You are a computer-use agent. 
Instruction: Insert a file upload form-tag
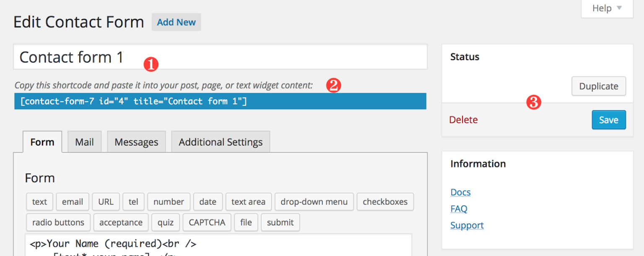coord(246,222)
